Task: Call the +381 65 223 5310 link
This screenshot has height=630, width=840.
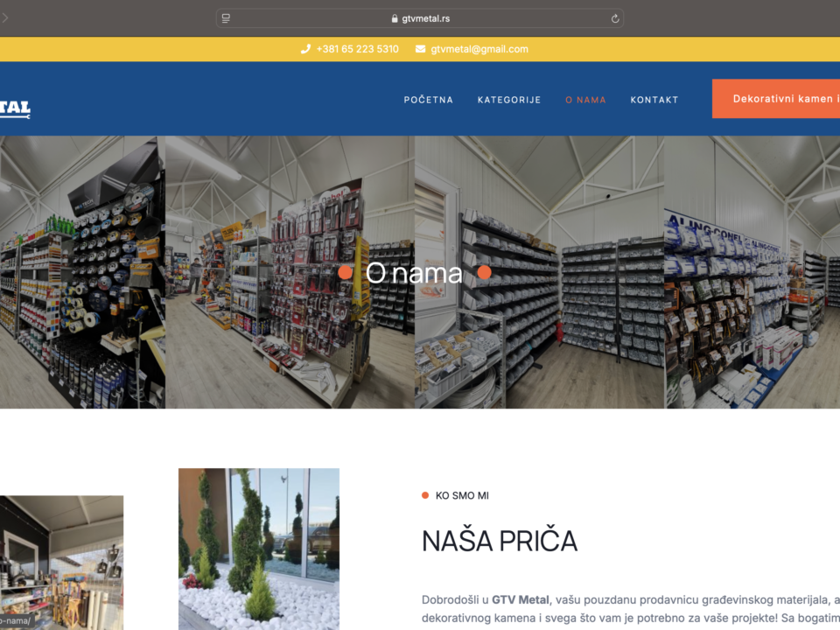Action: pos(357,49)
